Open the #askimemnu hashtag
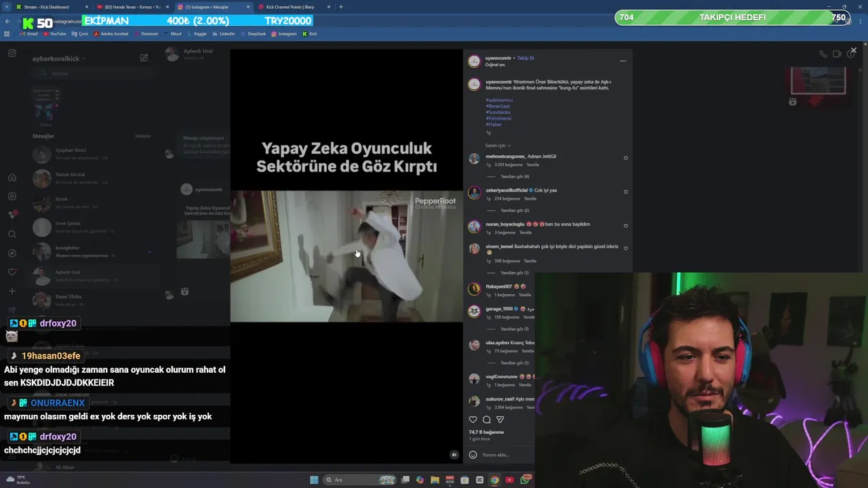 (x=499, y=100)
